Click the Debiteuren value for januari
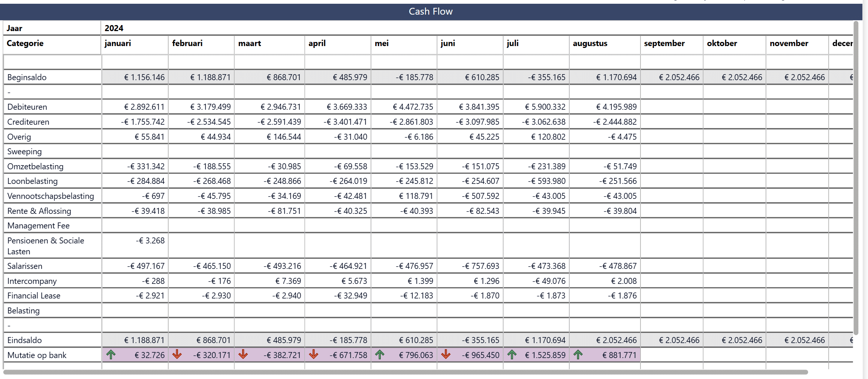 coord(144,107)
